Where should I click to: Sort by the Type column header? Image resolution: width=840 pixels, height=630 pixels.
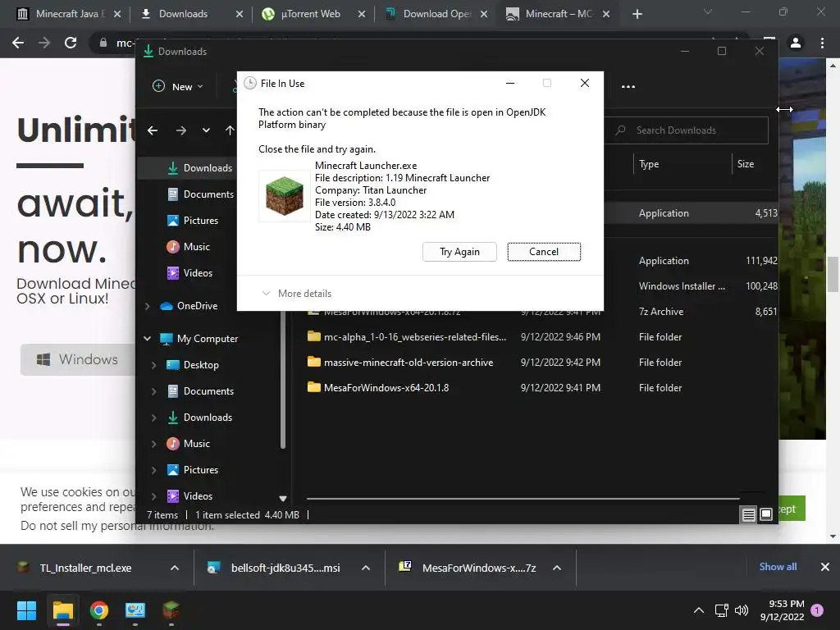649,164
